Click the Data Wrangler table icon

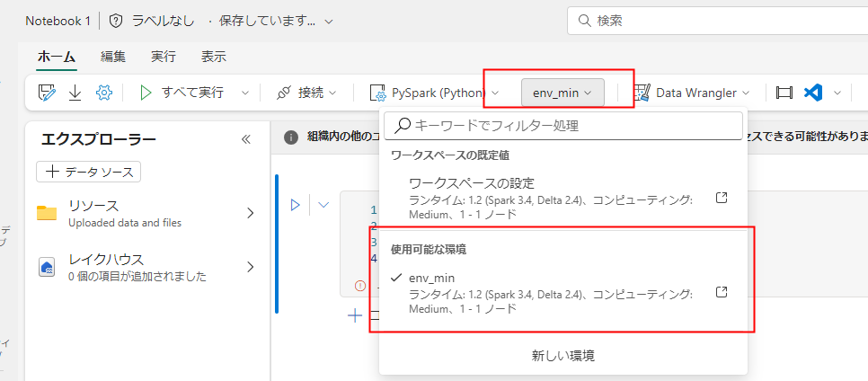click(x=642, y=93)
